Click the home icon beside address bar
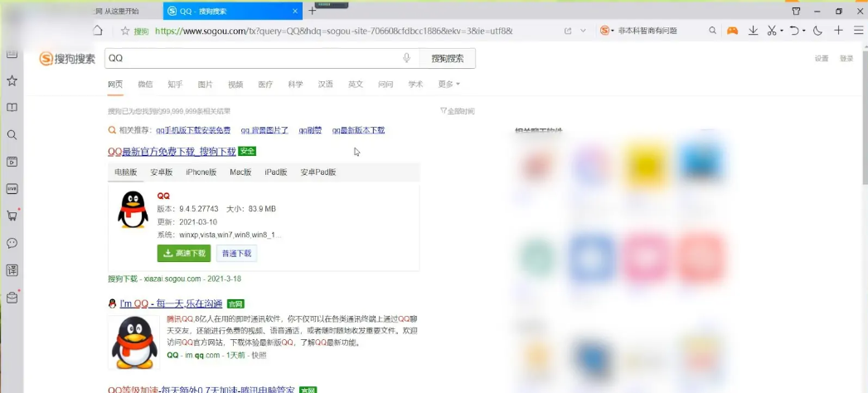868x393 pixels. point(97,31)
